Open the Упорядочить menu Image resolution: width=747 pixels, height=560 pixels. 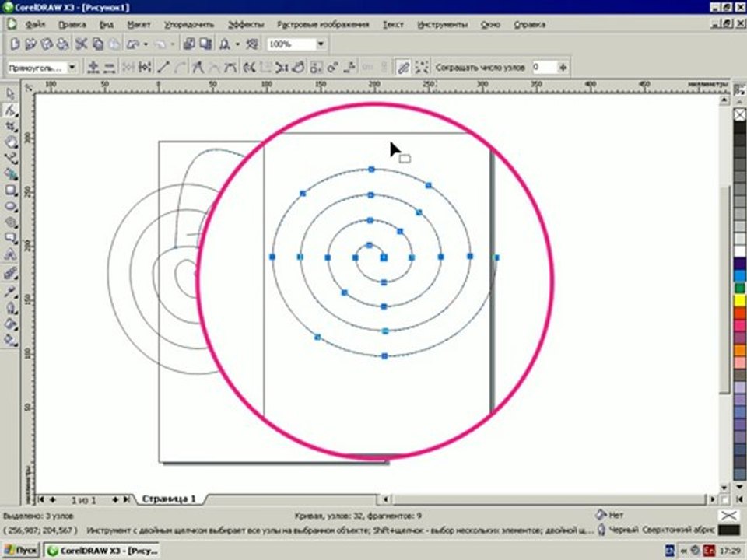[189, 24]
